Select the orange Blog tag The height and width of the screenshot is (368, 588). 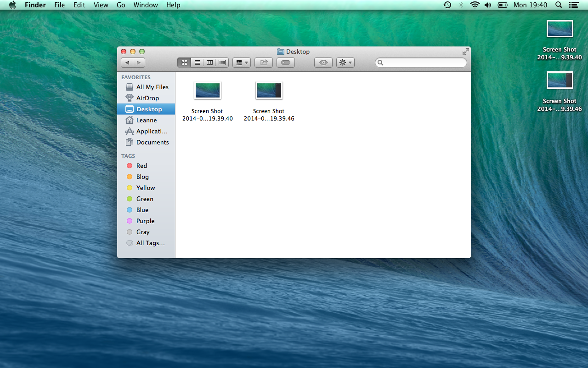[146, 177]
